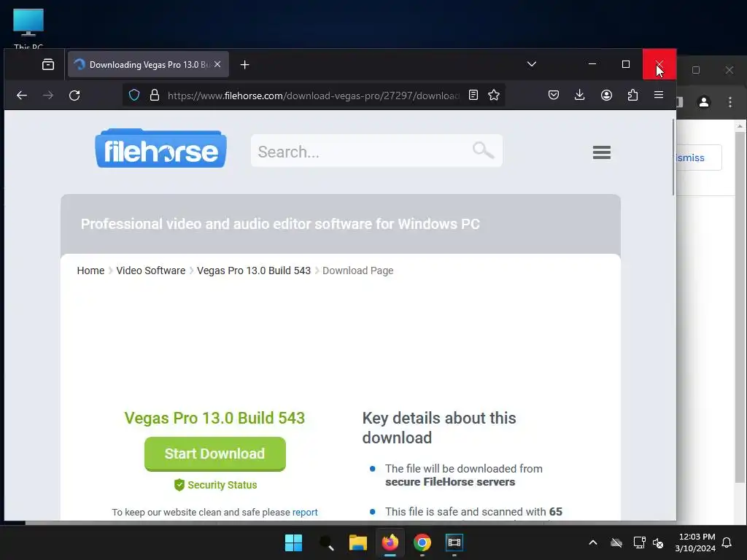Open This PC desktop icon
747x560 pixels.
28,28
